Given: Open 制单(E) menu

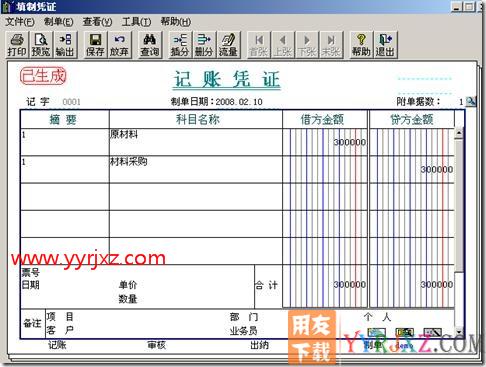Looking at the screenshot, I should click(x=59, y=22).
